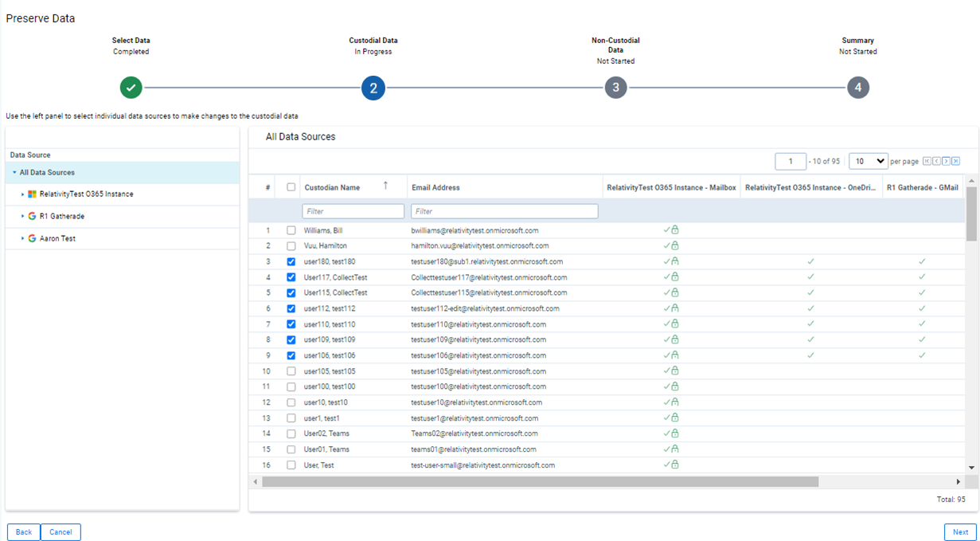Click the mailbox lock icon for User117, CollectTest
Screen dimensions: 980x541
coord(675,276)
